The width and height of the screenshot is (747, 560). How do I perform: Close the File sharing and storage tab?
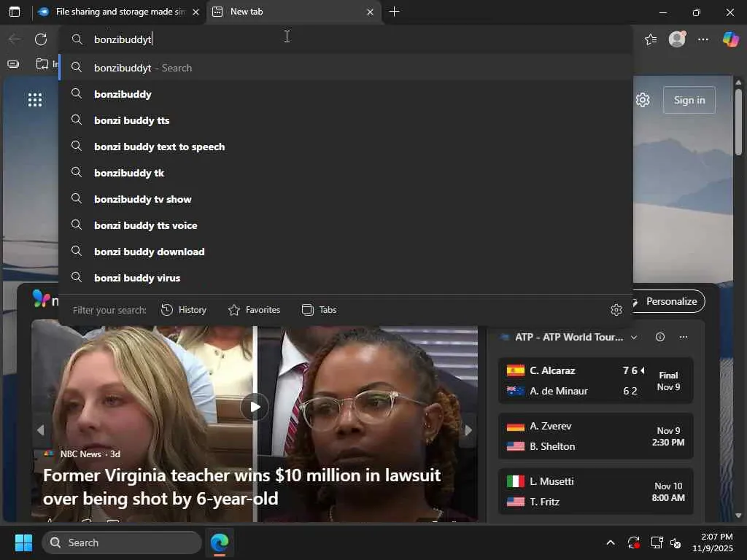196,12
